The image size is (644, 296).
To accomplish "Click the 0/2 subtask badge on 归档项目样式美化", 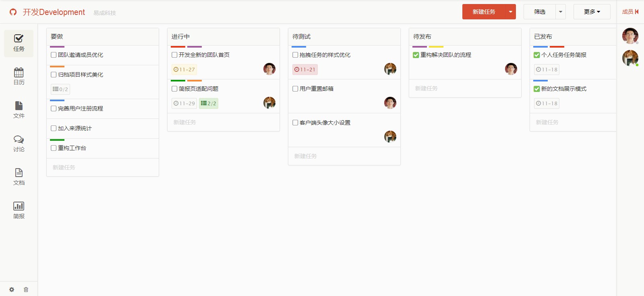I will [x=60, y=89].
